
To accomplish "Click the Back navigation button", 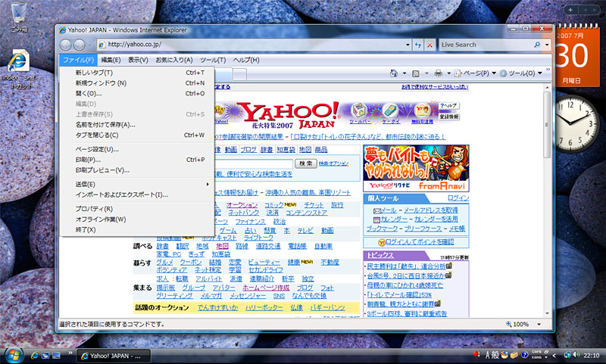I will (x=66, y=45).
